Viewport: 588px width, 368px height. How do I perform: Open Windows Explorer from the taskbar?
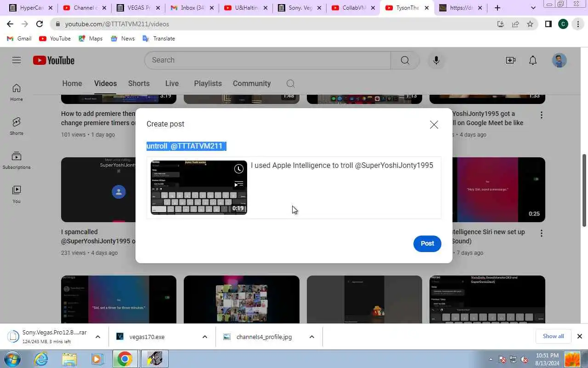(69, 359)
